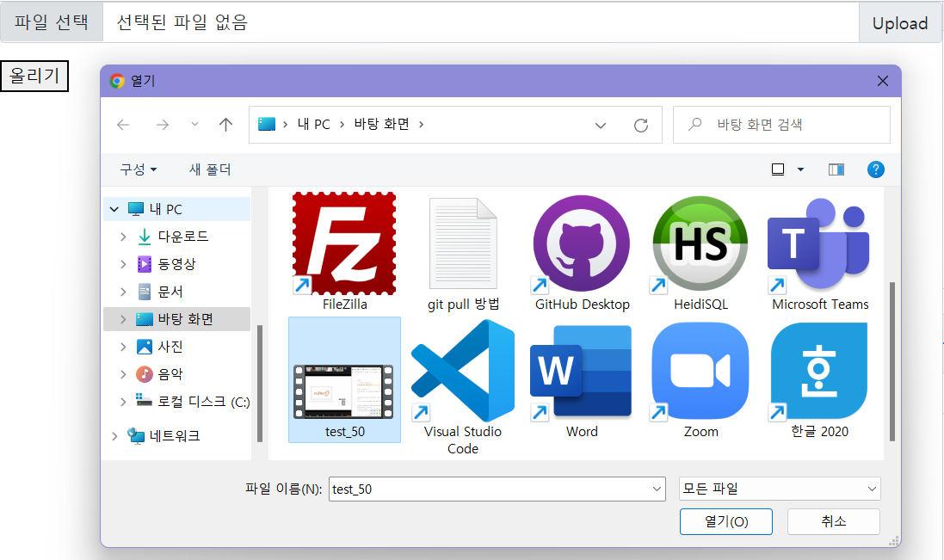Viewport: 944px width, 560px height.
Task: Go up one folder level
Action: tap(225, 125)
